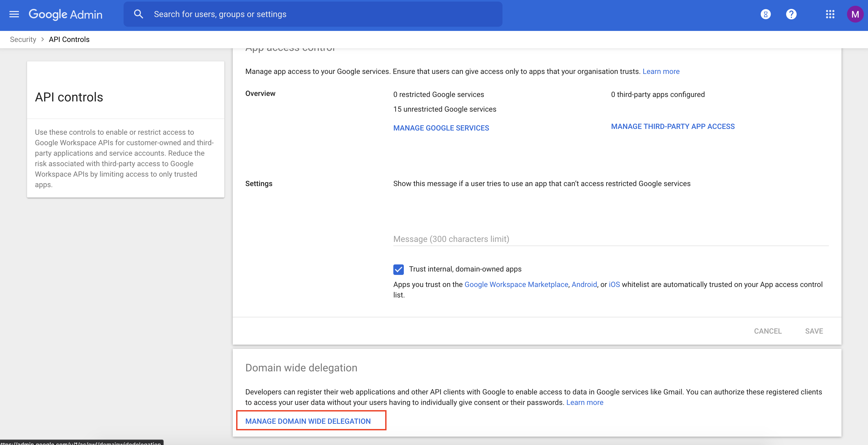Uncheck Trust internal, domain-owned apps
The image size is (868, 445).
coord(398,269)
